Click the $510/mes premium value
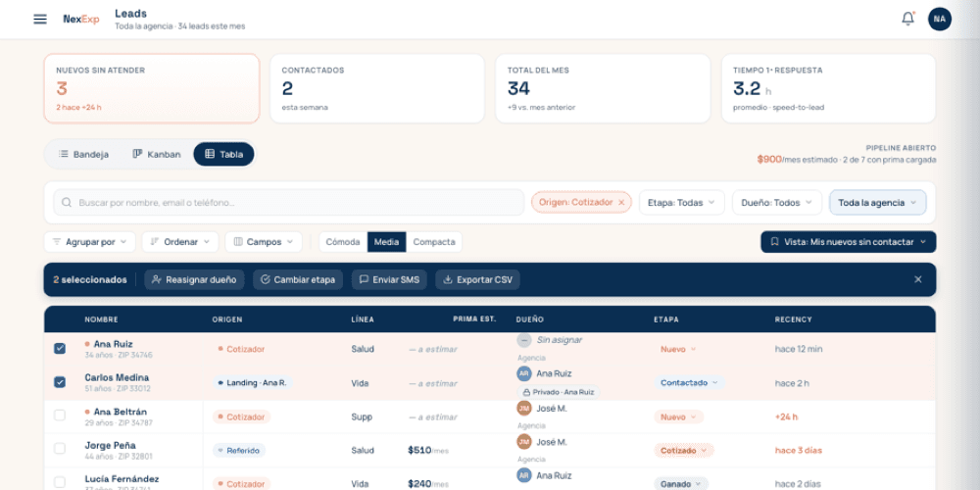 pyautogui.click(x=428, y=450)
